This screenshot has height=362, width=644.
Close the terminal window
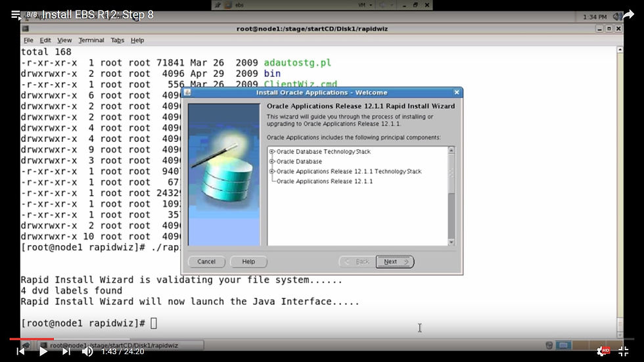coord(618,28)
